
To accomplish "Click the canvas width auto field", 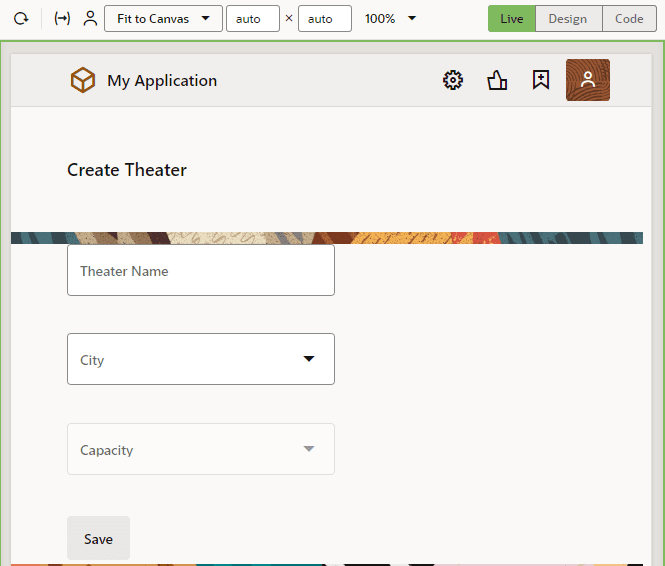I will click(x=253, y=19).
